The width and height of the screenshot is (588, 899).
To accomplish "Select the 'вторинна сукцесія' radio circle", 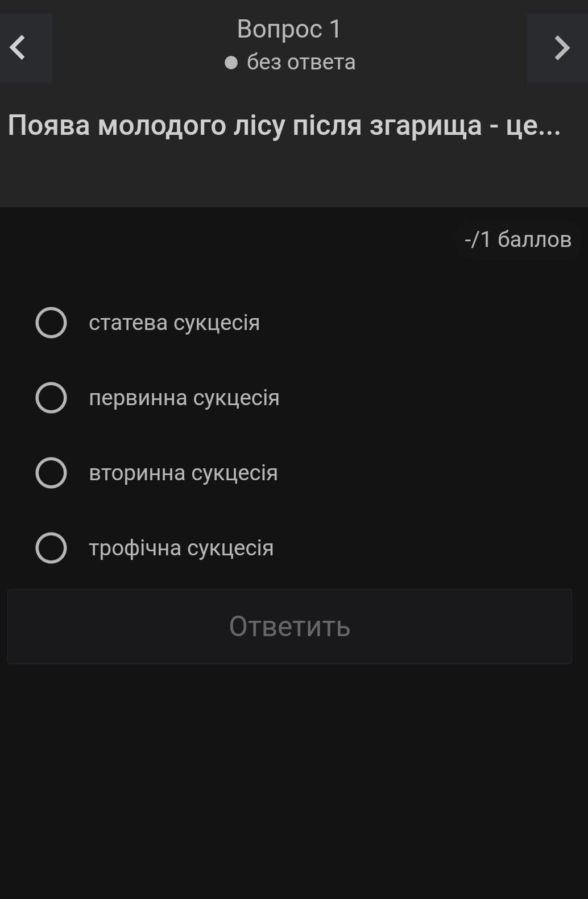I will 51,473.
